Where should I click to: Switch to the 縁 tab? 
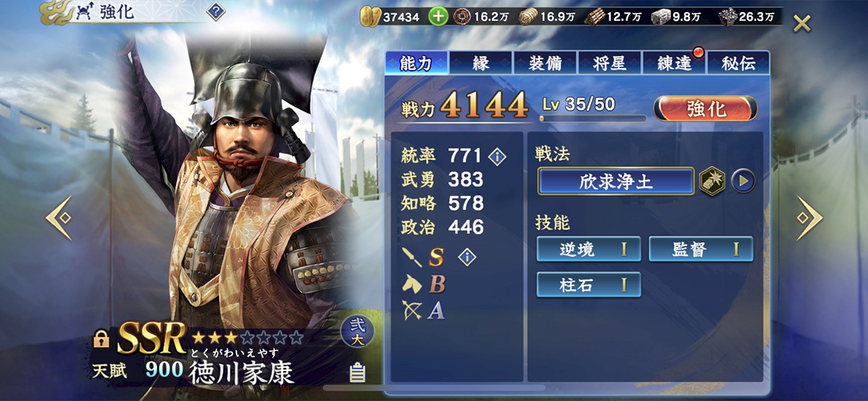tap(481, 63)
